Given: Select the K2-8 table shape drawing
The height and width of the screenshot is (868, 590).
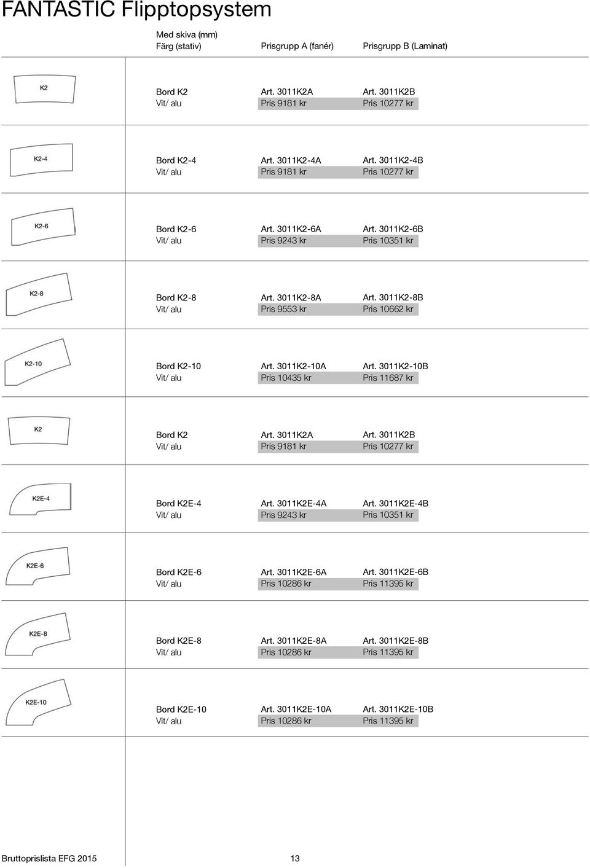Looking at the screenshot, I should 39,294.
